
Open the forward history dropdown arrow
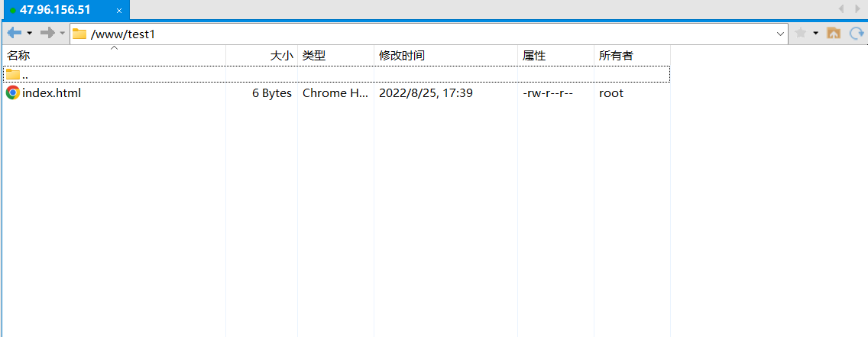tap(63, 34)
